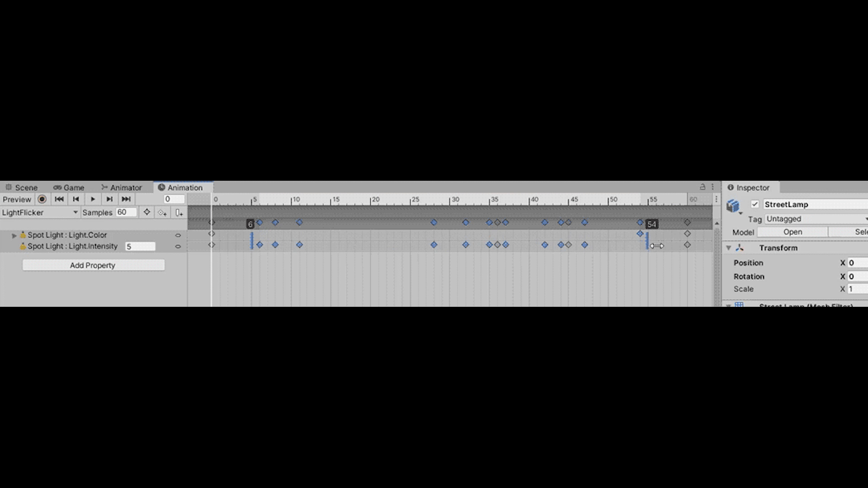Click the play button to preview animation

pyautogui.click(x=92, y=199)
